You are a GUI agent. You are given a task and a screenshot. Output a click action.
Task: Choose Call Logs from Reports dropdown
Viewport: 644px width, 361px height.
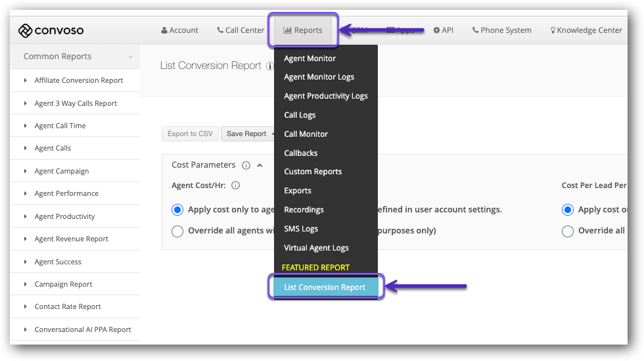click(300, 115)
